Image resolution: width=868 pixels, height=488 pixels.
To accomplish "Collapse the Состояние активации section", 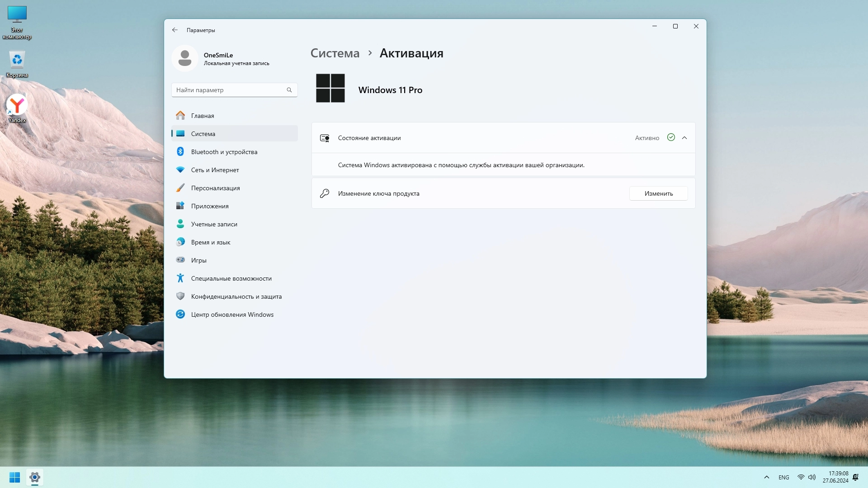I will [684, 138].
